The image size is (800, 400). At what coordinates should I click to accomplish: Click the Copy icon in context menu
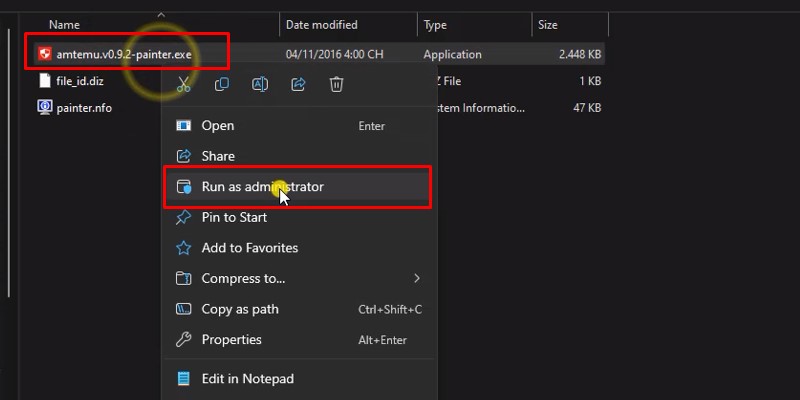coord(222,86)
